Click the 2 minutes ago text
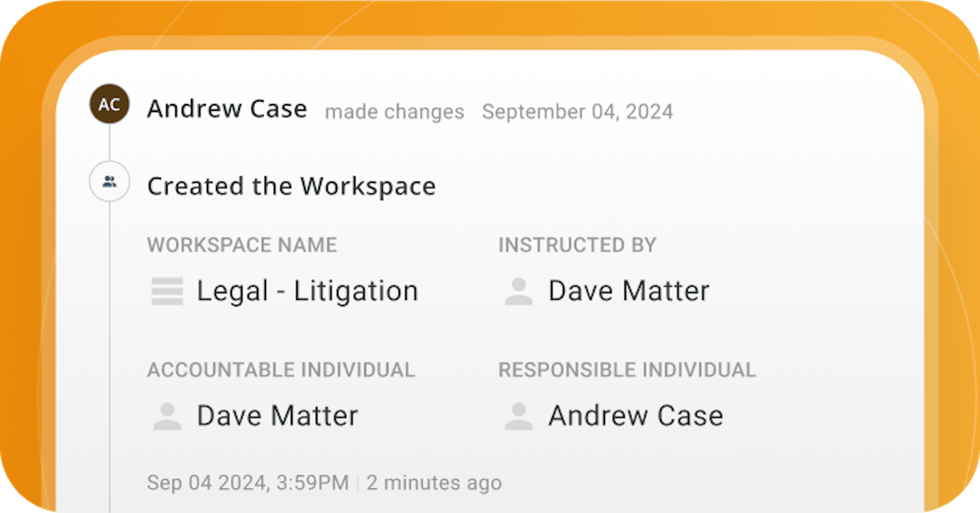Image resolution: width=980 pixels, height=513 pixels. [x=434, y=483]
